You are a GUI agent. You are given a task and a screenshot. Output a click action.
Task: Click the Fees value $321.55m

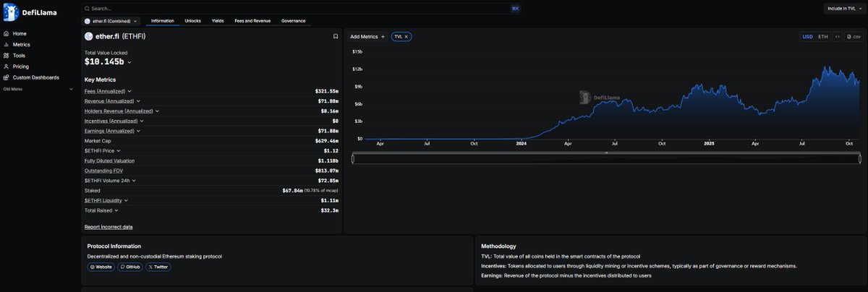pos(327,91)
